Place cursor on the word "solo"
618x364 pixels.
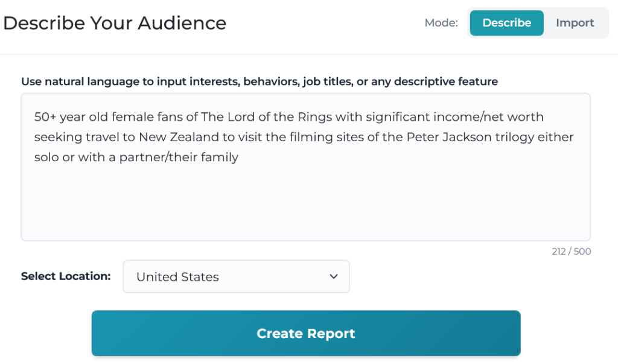tap(46, 158)
